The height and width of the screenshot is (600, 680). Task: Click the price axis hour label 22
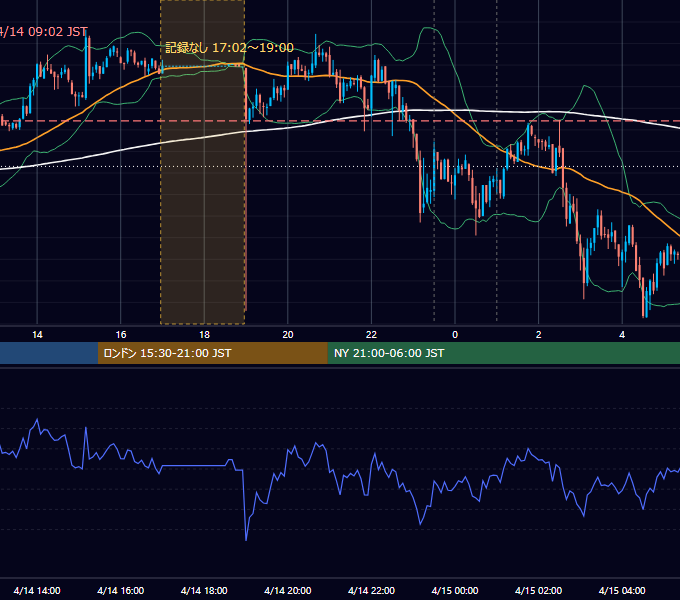(371, 335)
